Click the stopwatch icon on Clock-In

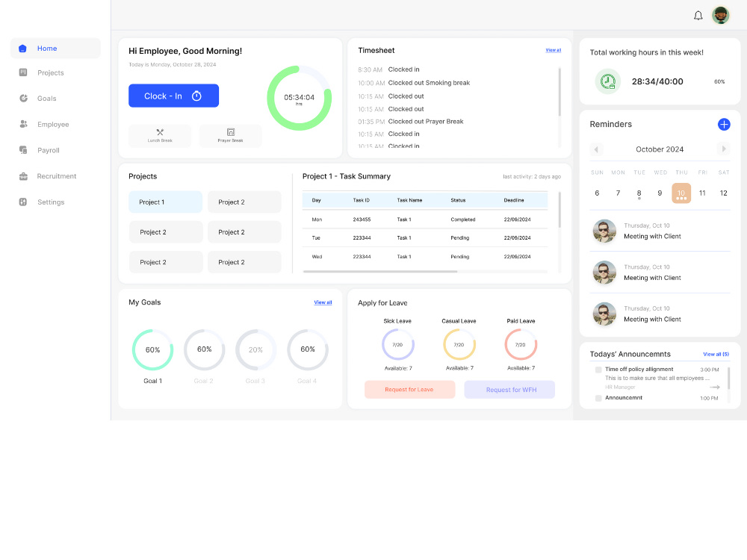[x=196, y=96]
